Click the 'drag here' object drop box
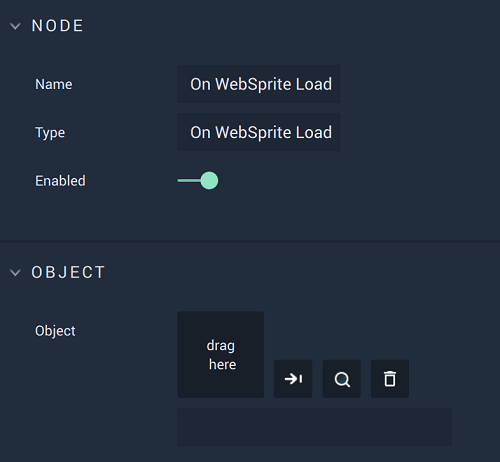This screenshot has height=462, width=500. tap(221, 355)
